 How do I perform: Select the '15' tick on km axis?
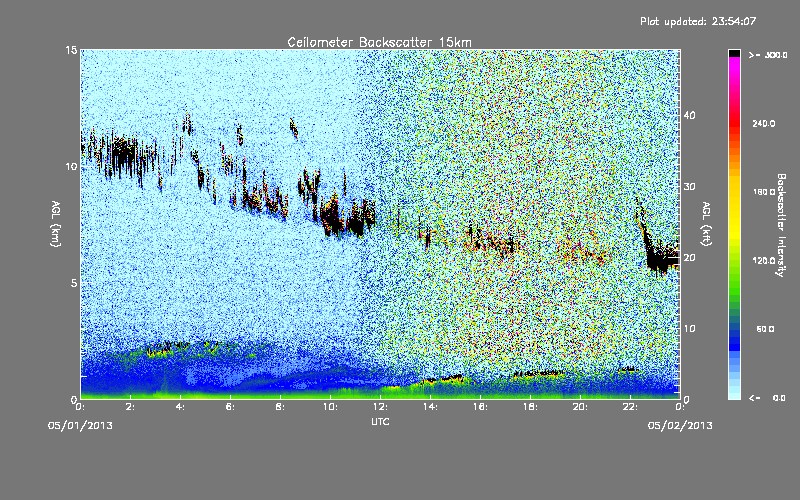pyautogui.click(x=71, y=50)
